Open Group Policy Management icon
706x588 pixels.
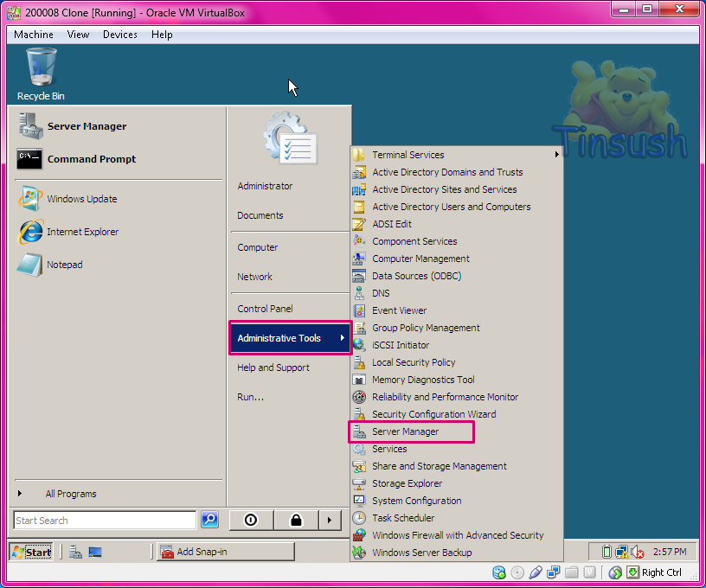coord(359,328)
